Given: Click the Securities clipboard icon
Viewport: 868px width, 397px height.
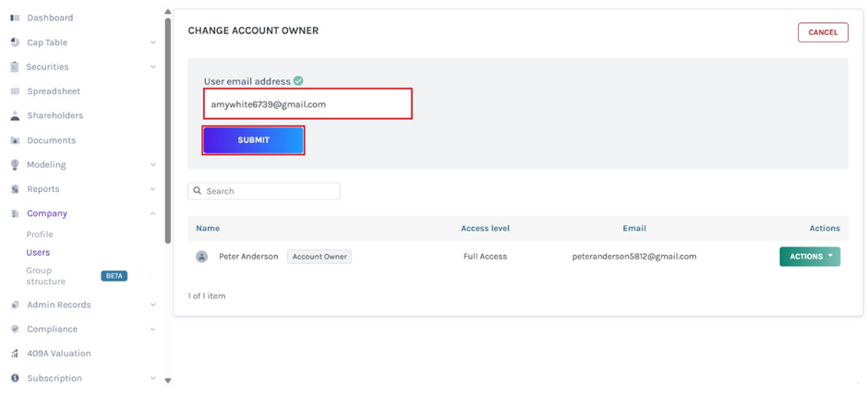Looking at the screenshot, I should click(x=15, y=66).
